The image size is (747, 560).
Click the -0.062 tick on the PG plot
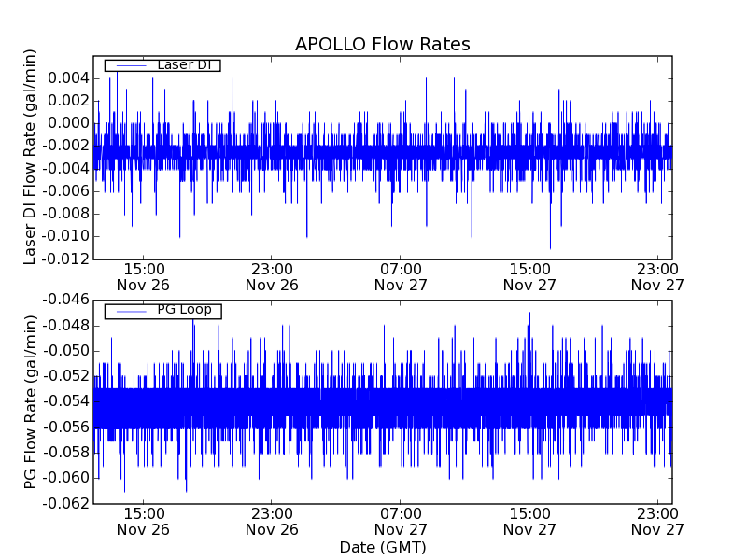(x=65, y=503)
